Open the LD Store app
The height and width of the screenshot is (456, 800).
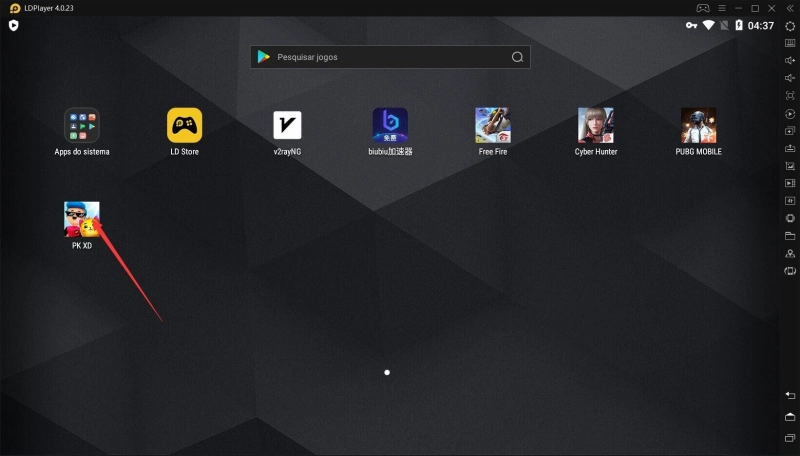point(184,126)
